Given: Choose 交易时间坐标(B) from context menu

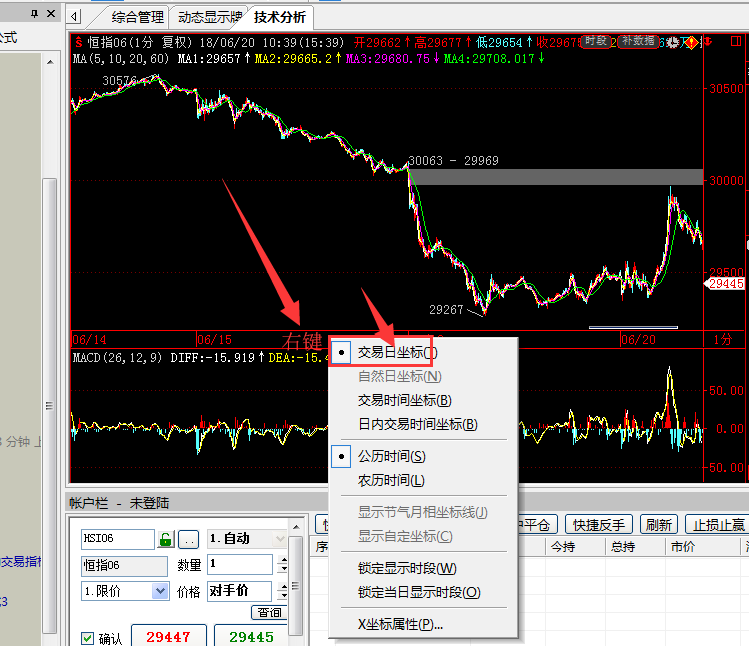Looking at the screenshot, I should pyautogui.click(x=405, y=400).
